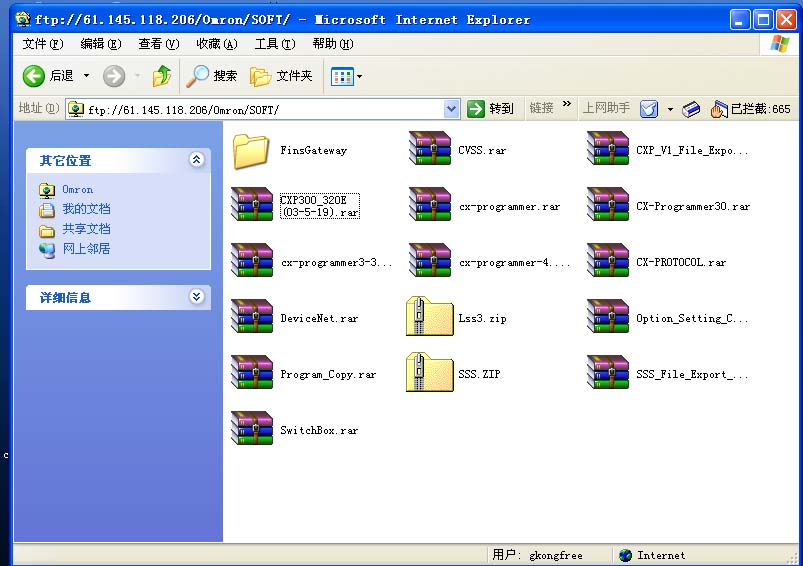The width and height of the screenshot is (803, 566).
Task: Go back with the green 后退 arrow
Action: coord(34,76)
